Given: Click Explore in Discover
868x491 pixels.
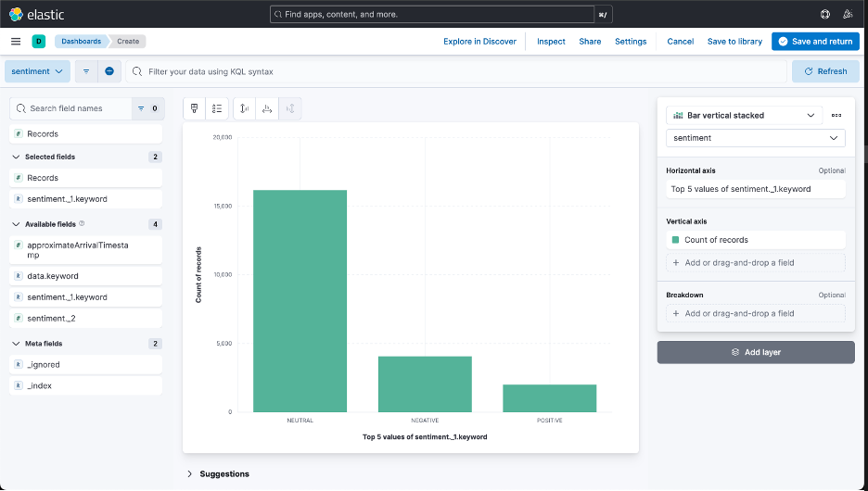Looking at the screenshot, I should click(x=479, y=42).
